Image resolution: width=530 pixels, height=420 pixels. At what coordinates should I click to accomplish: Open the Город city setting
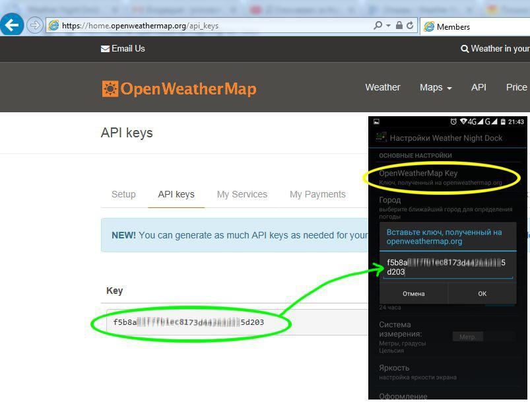click(x=447, y=207)
